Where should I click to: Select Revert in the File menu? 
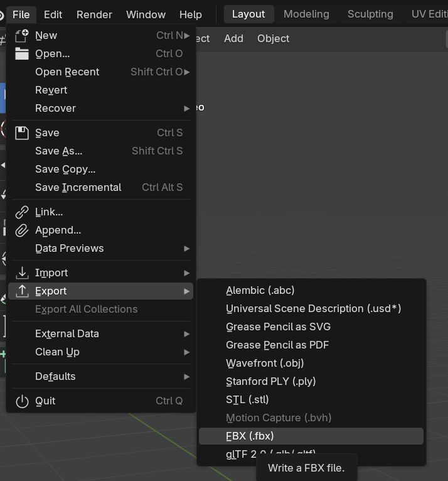pos(101,90)
